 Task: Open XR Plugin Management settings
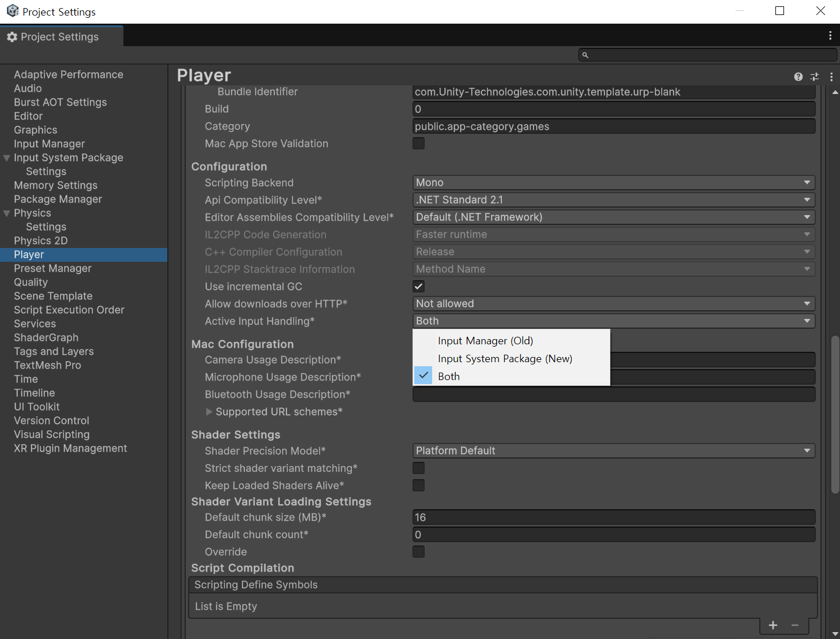coord(70,448)
